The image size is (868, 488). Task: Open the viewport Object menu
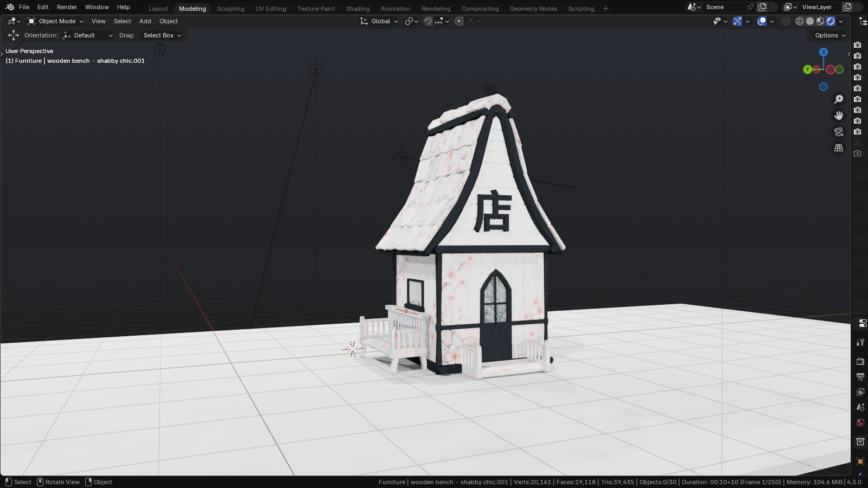click(168, 21)
